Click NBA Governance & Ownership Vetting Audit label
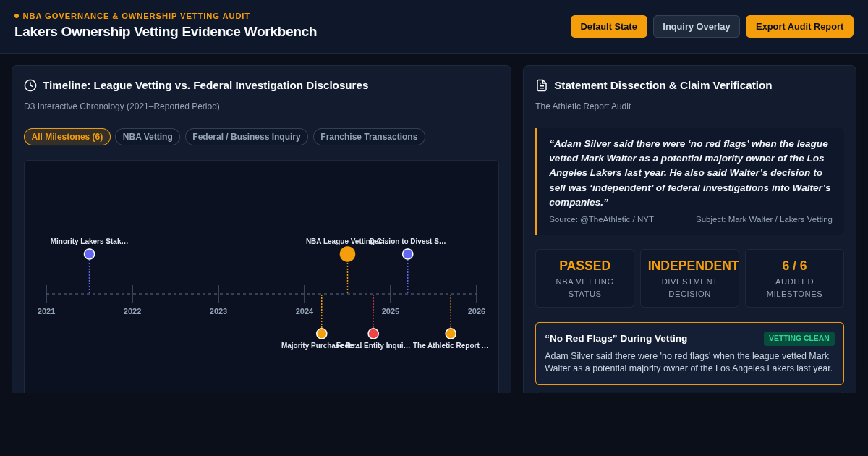The height and width of the screenshot is (456, 868). coord(136,16)
